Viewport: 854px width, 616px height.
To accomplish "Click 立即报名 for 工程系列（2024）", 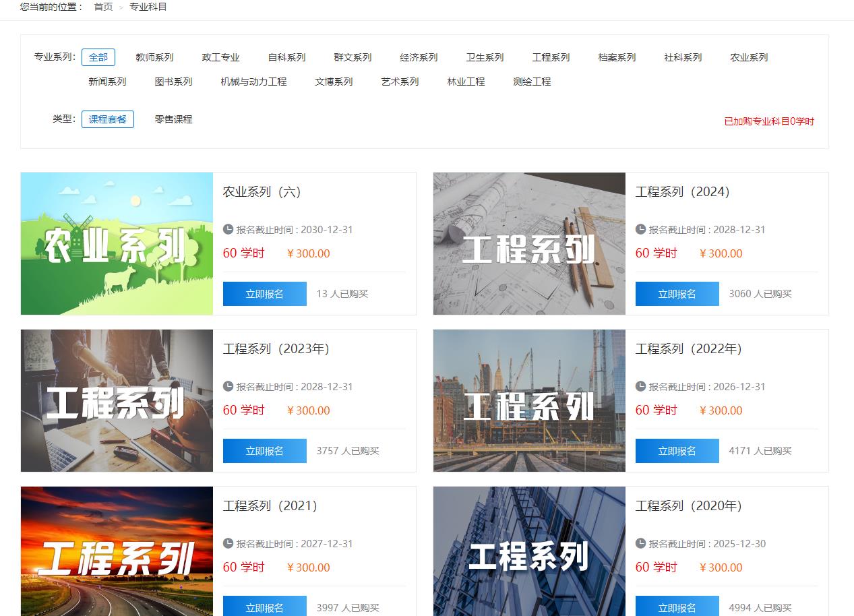I will pyautogui.click(x=677, y=294).
